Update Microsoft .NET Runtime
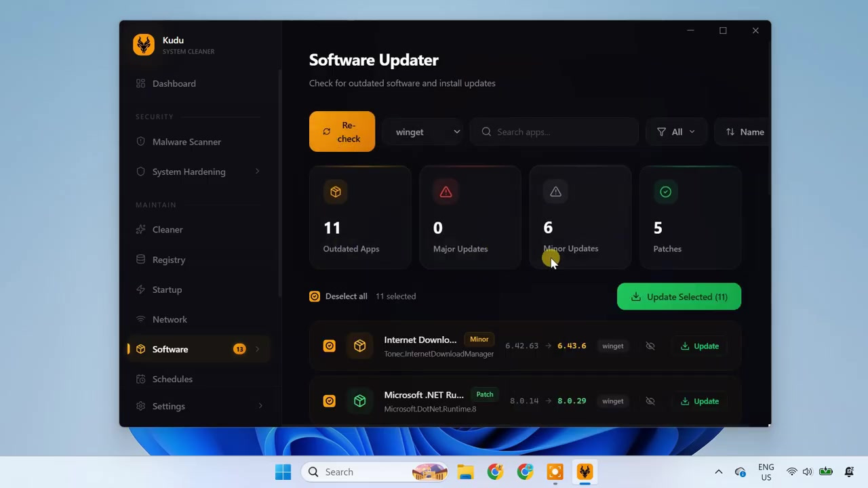 click(700, 401)
